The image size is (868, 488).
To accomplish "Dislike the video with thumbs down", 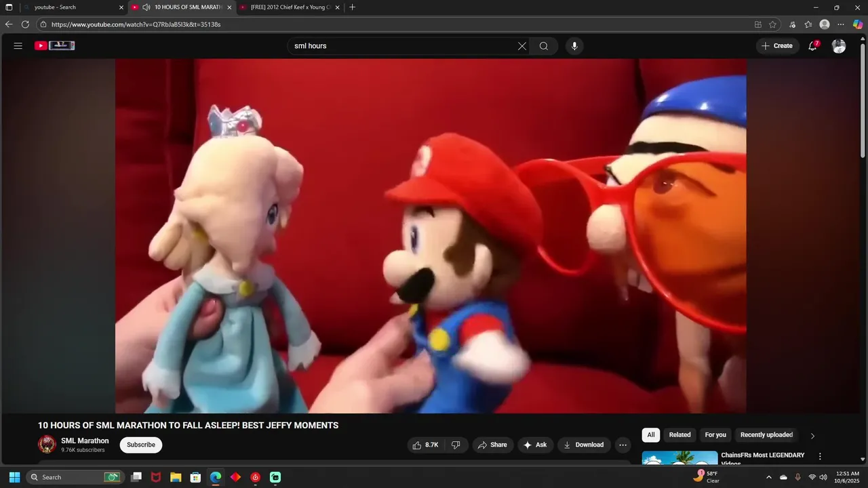I will point(456,445).
